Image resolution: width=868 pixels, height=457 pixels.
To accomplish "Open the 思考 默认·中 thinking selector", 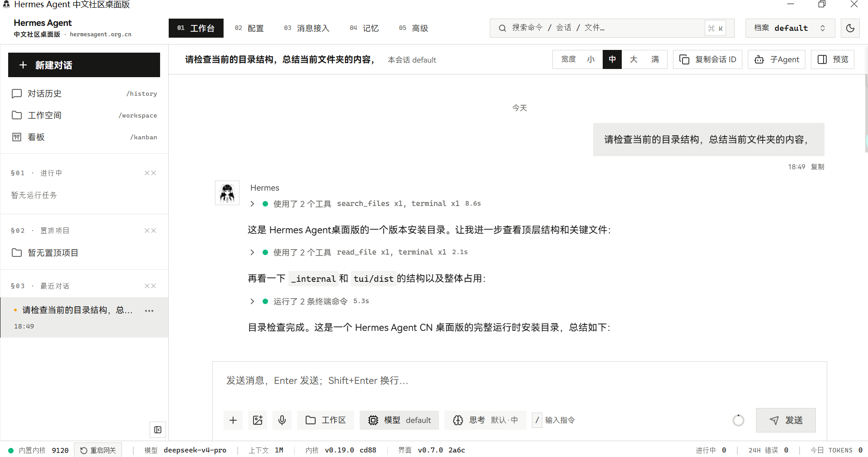I will tap(485, 420).
